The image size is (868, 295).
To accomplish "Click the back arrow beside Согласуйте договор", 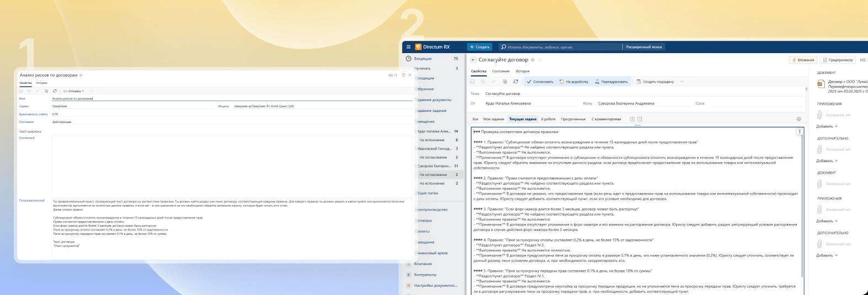I will pyautogui.click(x=473, y=60).
